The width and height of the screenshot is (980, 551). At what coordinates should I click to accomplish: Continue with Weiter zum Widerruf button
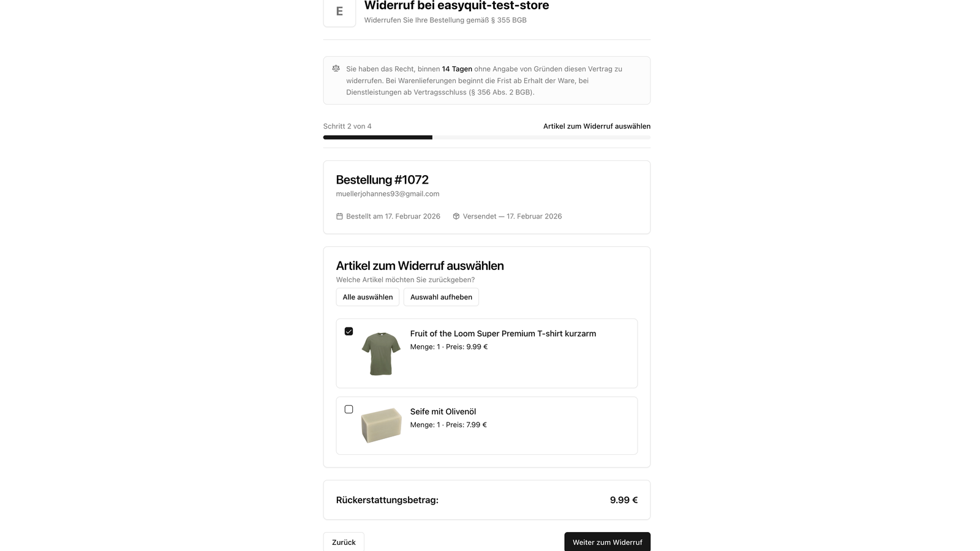click(x=607, y=542)
